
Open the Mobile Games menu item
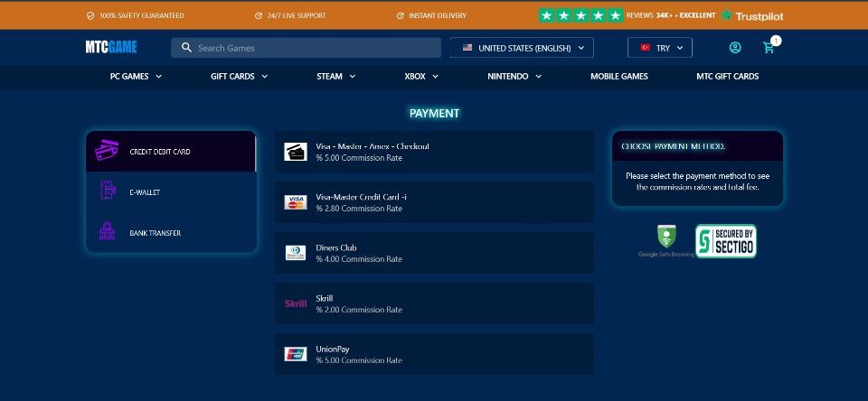tap(618, 77)
